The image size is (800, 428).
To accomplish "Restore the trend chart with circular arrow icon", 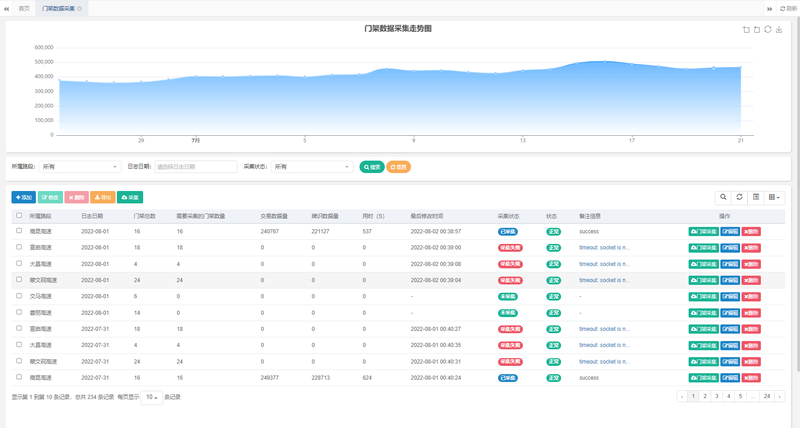I will (x=767, y=30).
